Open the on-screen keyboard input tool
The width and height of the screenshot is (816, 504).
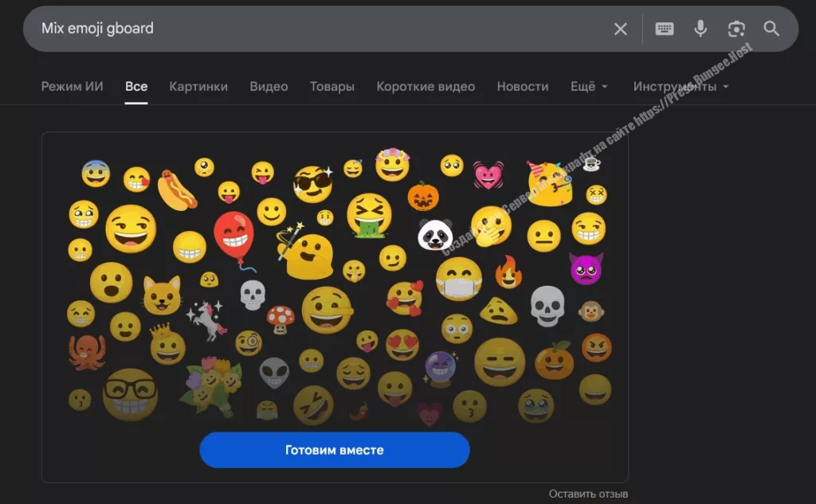(x=664, y=29)
